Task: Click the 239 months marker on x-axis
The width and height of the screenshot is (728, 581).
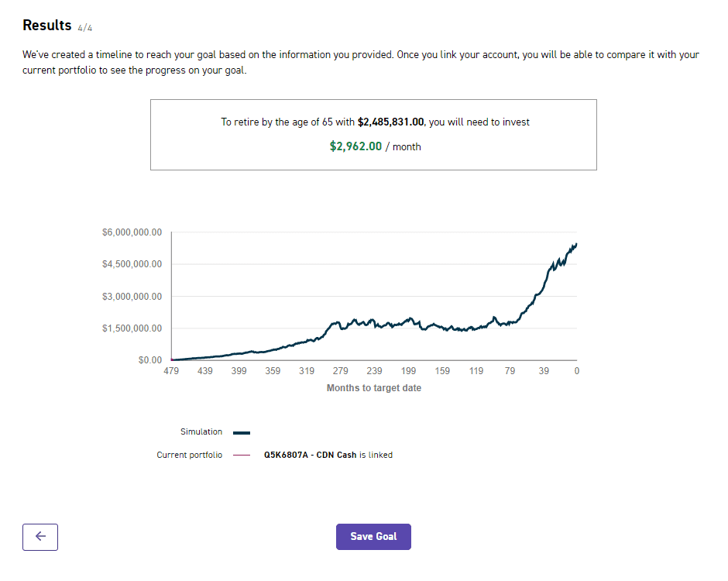Action: (x=374, y=372)
